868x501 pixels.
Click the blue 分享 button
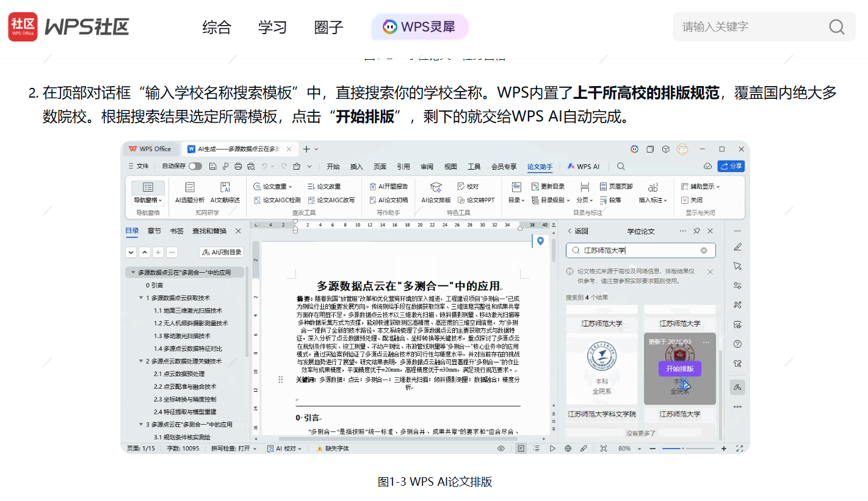pos(731,166)
